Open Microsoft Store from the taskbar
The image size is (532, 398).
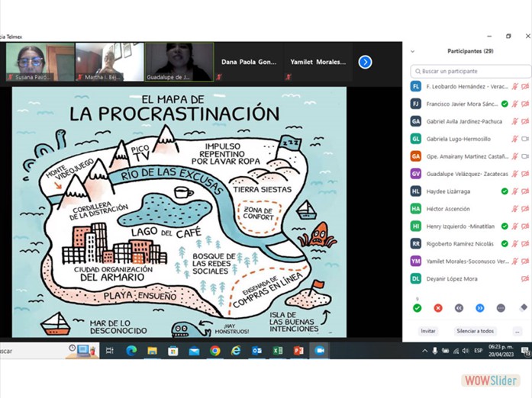point(173,351)
